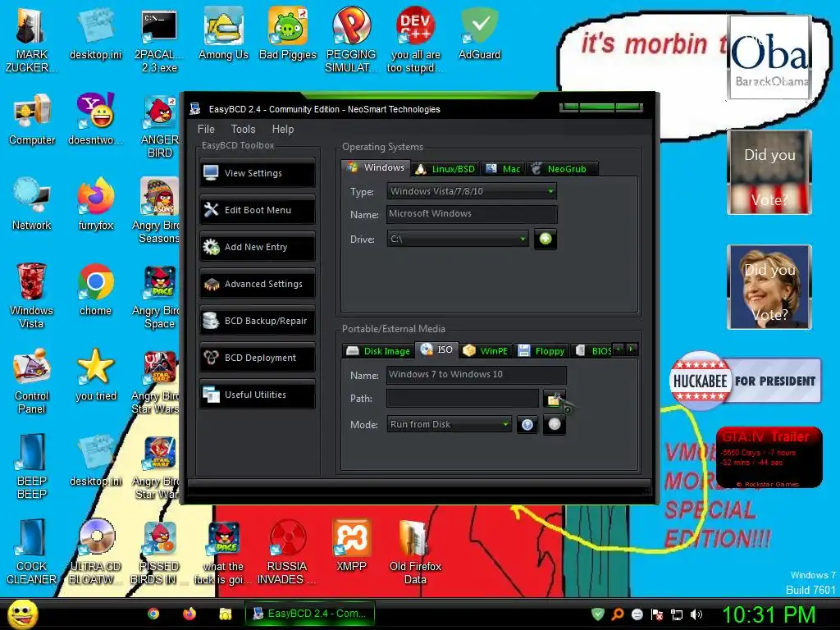Screen dimensions: 840x630
Task: Open BCD Backup/Repair section
Action: 258,321
